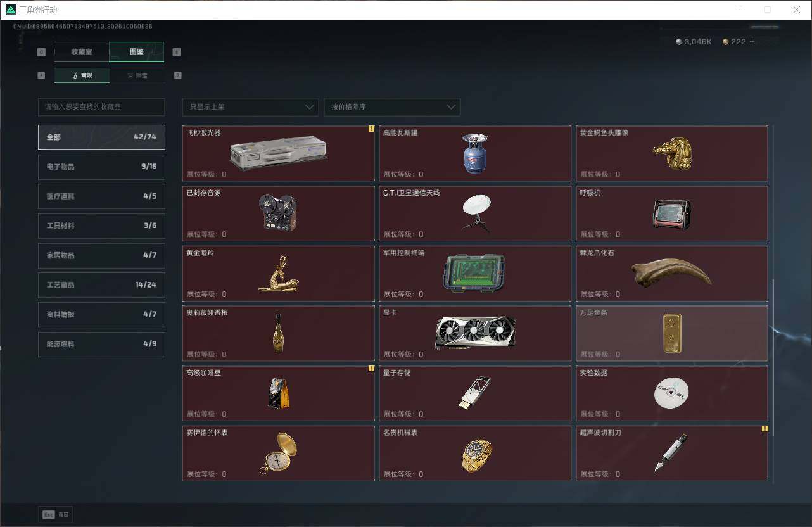Click the 实验数据 data disc icon
812x527 pixels.
(x=671, y=393)
